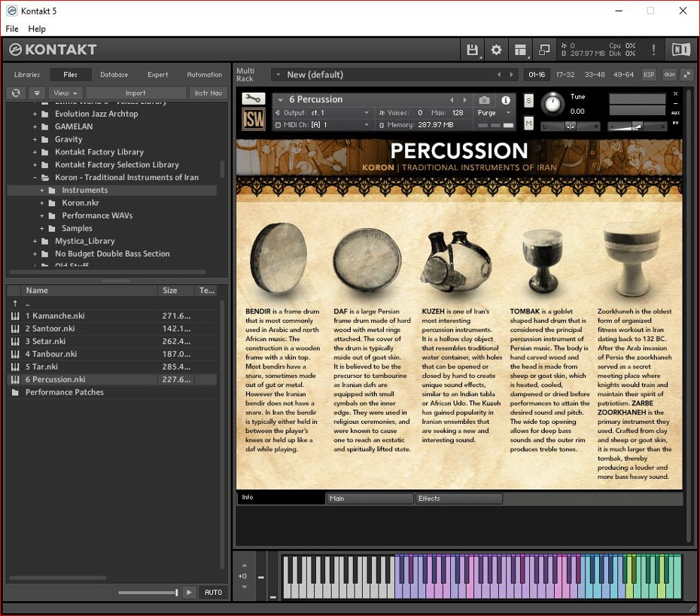Viewport: 700px width, 616px height.
Task: Collapse the Koron - Traditional Instruments of Iran folder
Action: coord(35,178)
